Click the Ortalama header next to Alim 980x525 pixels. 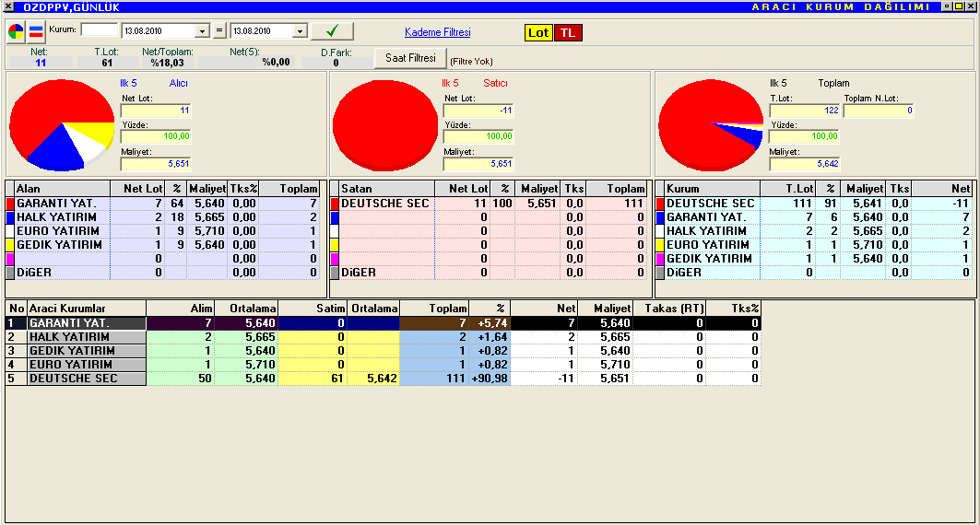pos(246,309)
